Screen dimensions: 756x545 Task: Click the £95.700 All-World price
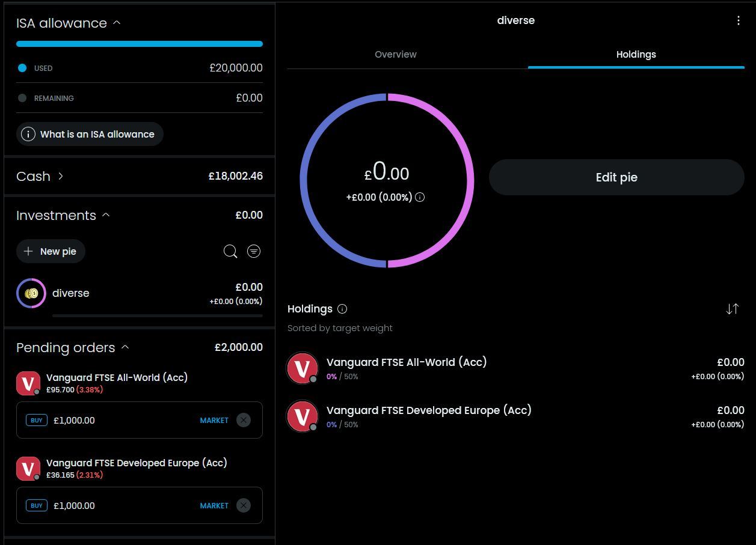tap(60, 389)
